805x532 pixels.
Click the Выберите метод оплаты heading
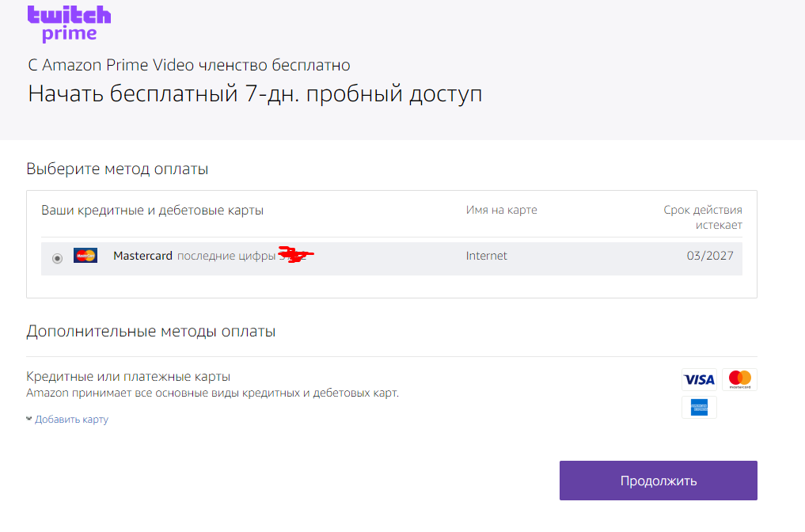118,169
